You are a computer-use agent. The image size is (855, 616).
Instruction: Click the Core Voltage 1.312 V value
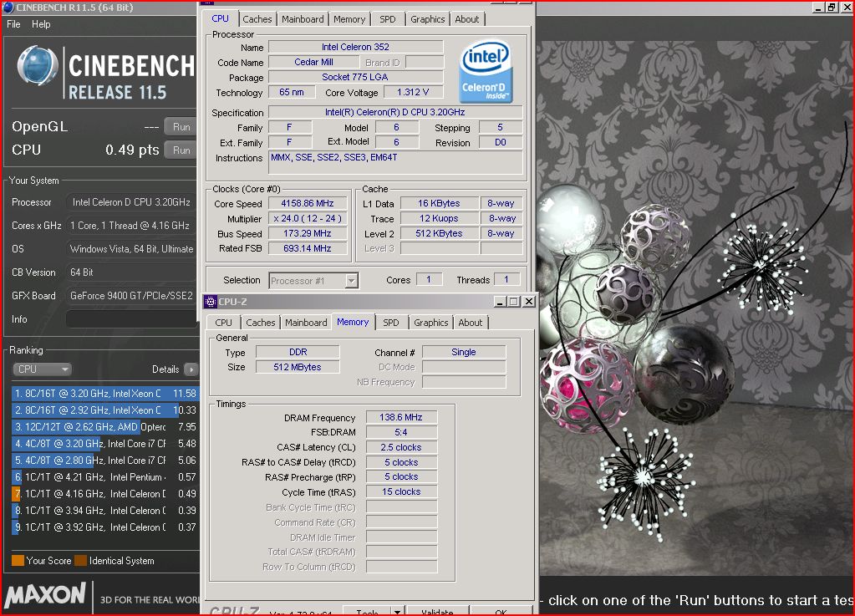click(413, 92)
